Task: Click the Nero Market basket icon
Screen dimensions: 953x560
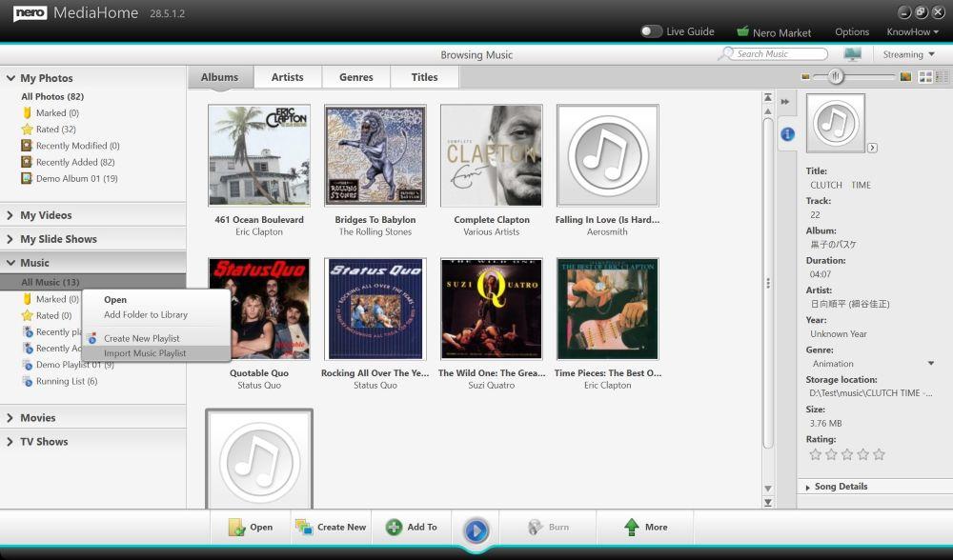Action: click(742, 31)
